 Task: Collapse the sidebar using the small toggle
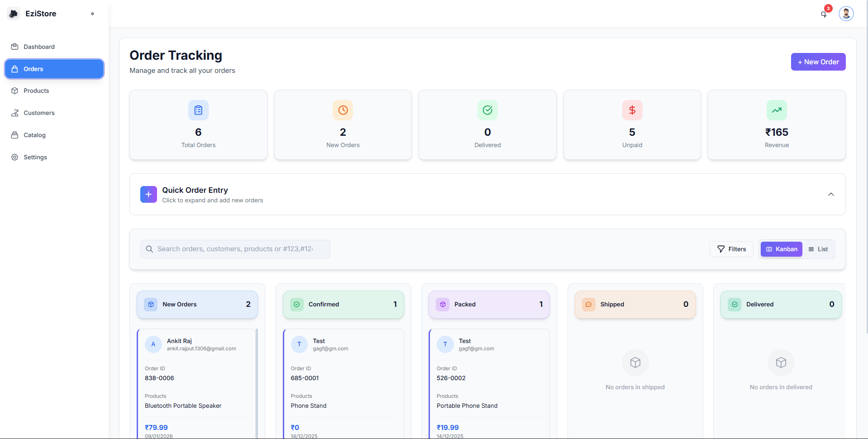pos(92,14)
